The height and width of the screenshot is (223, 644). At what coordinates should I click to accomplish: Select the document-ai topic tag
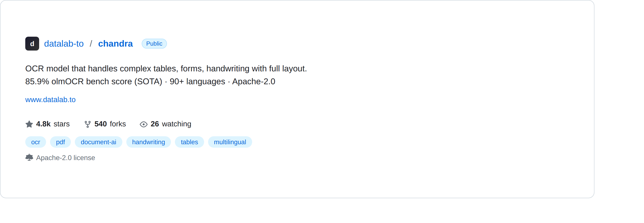[x=98, y=142]
